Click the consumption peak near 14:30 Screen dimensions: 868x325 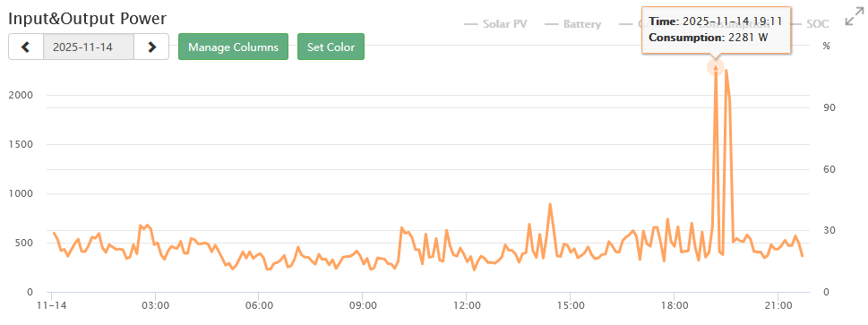(550, 204)
